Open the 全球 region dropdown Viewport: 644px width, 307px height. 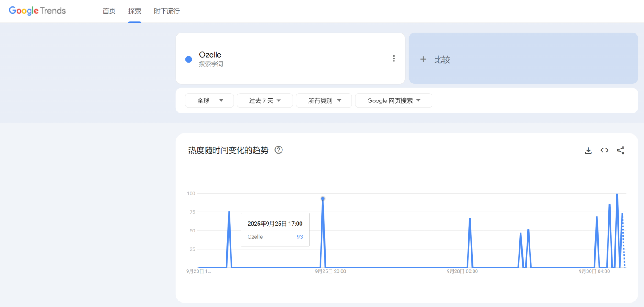pos(209,100)
